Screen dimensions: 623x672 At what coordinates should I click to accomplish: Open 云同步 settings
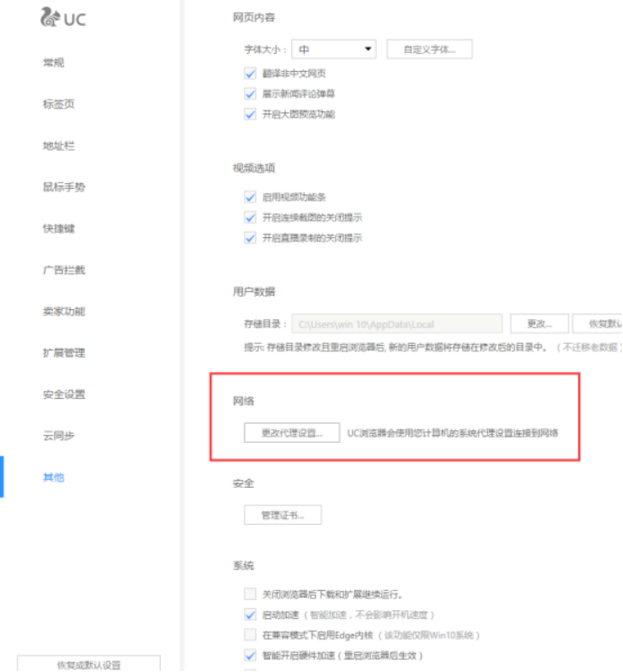tap(58, 436)
